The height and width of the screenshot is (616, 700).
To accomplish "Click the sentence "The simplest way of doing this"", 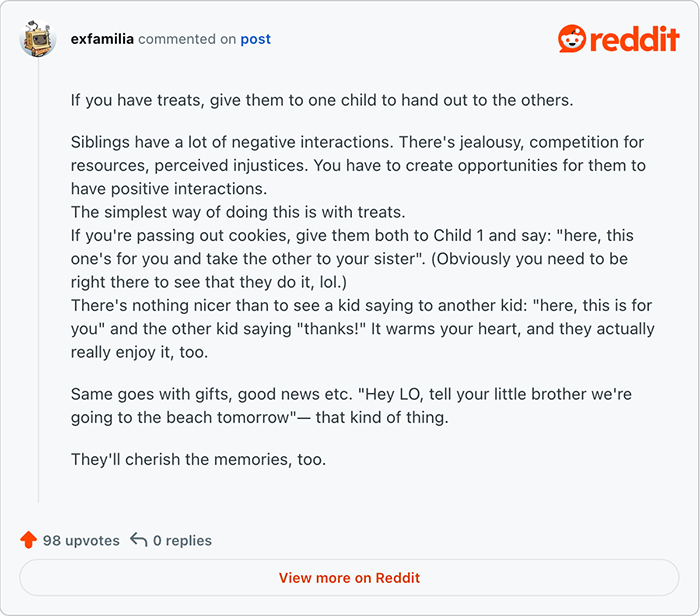I will click(x=238, y=212).
